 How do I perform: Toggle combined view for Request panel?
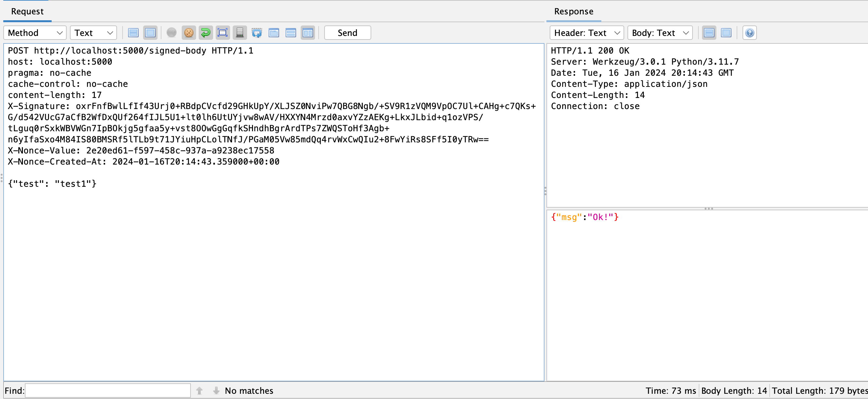[x=150, y=33]
